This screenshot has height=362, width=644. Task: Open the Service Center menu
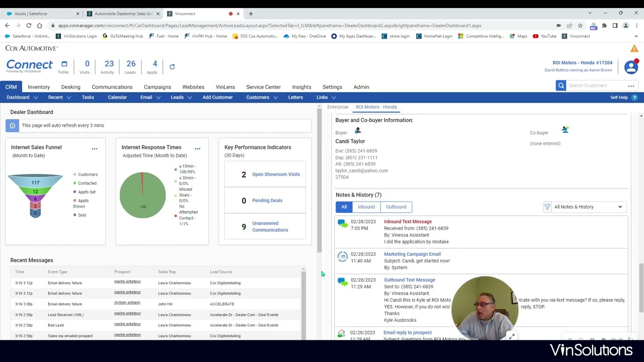(264, 87)
